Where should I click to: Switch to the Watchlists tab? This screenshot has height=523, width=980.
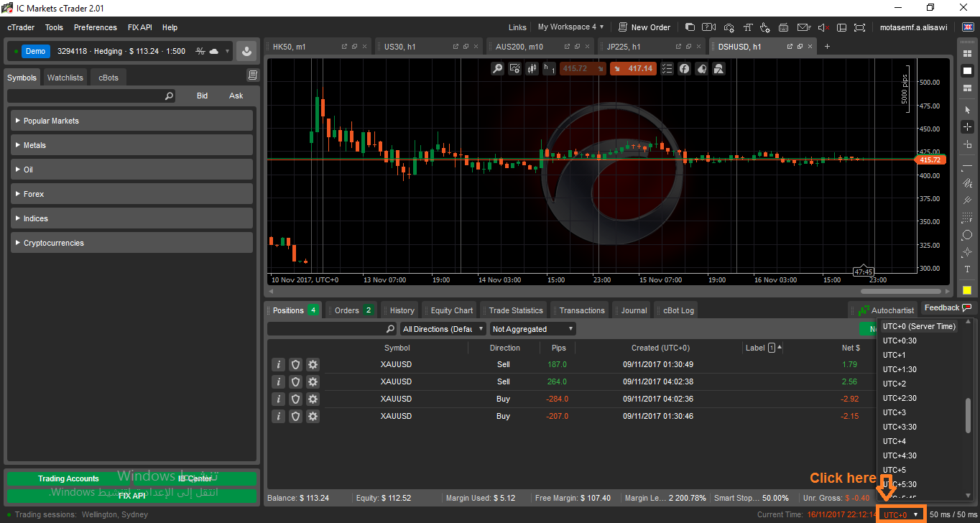65,78
